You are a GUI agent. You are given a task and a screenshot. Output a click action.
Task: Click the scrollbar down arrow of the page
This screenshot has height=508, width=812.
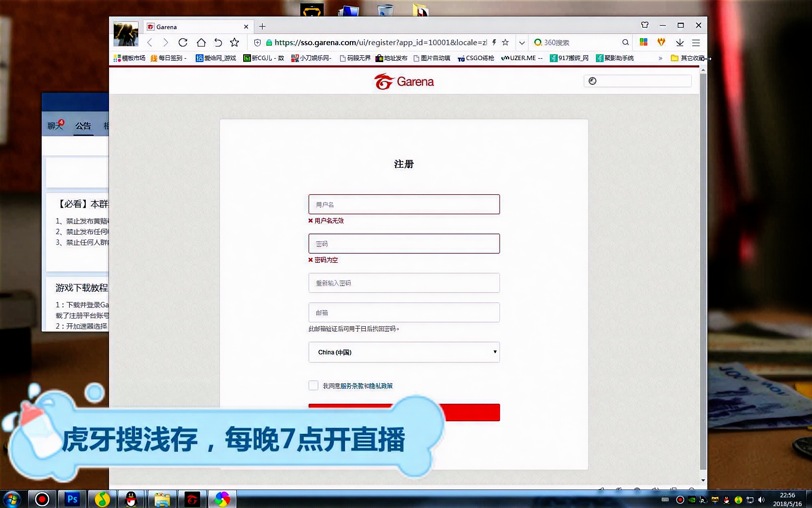coord(703,480)
